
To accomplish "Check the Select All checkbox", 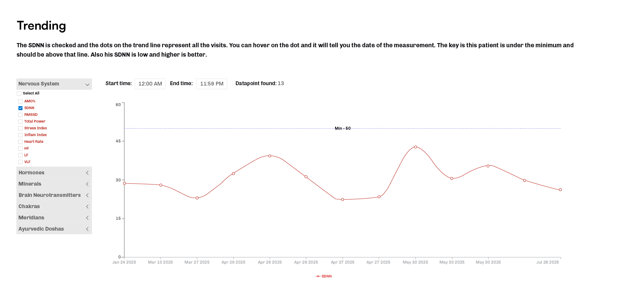I will [19, 93].
